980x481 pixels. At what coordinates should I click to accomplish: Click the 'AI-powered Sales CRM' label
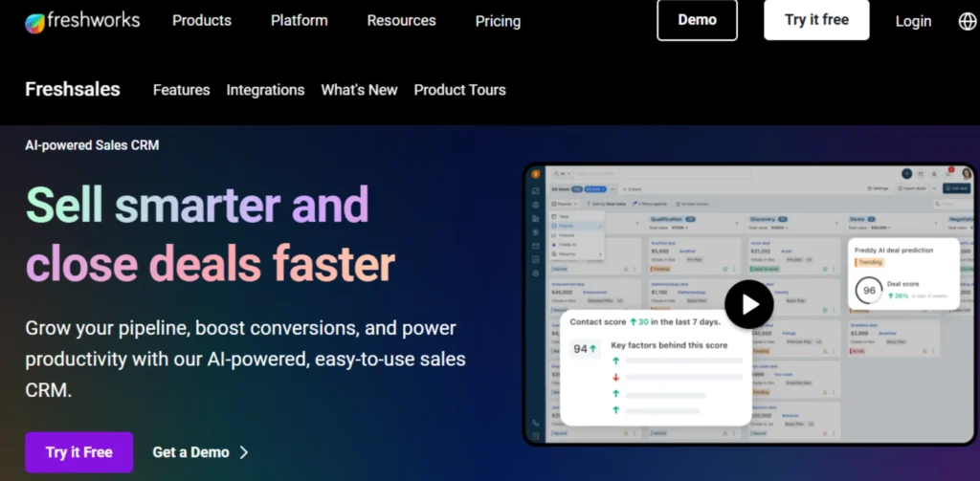(92, 145)
